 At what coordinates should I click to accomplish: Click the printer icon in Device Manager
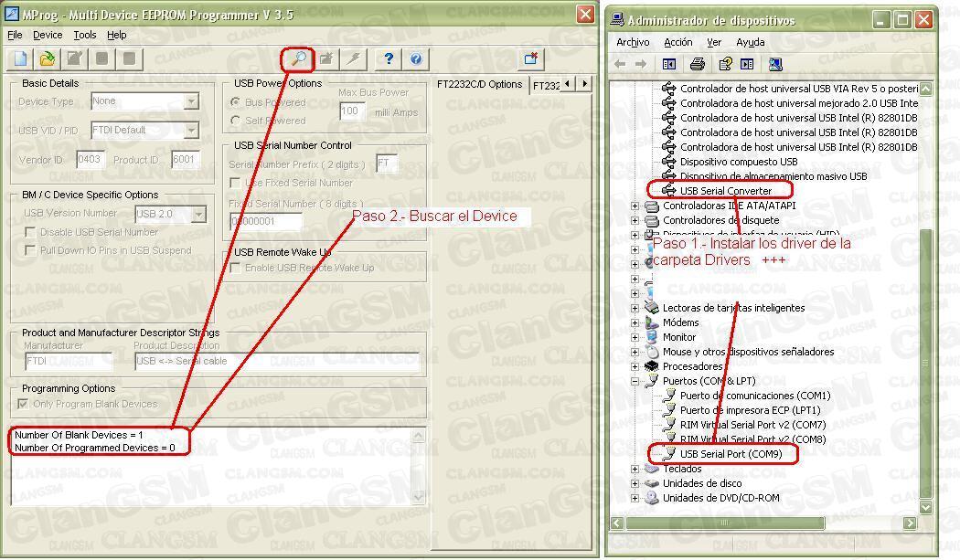[698, 64]
